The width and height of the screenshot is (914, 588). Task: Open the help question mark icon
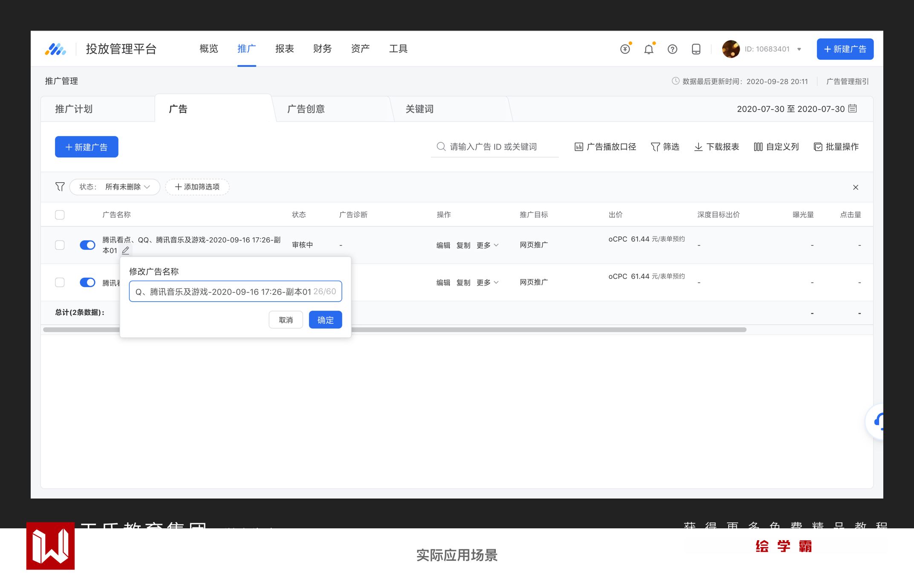(672, 49)
